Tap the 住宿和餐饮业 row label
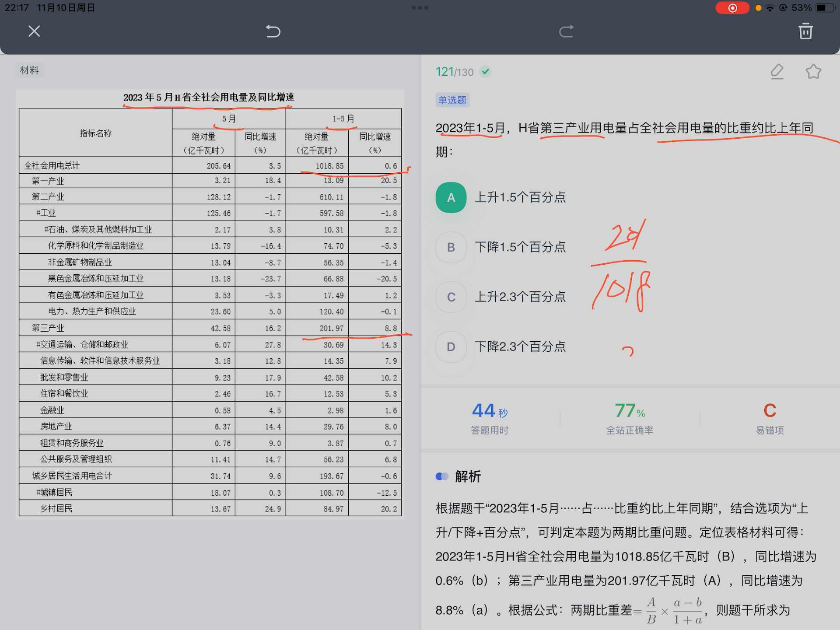The height and width of the screenshot is (630, 840). point(64,394)
